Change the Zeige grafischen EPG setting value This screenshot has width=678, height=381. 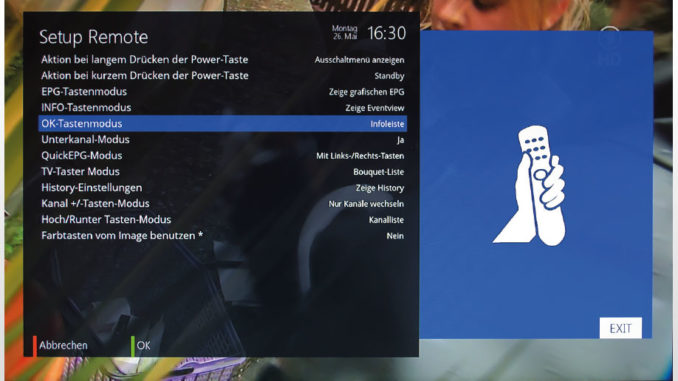(x=366, y=92)
